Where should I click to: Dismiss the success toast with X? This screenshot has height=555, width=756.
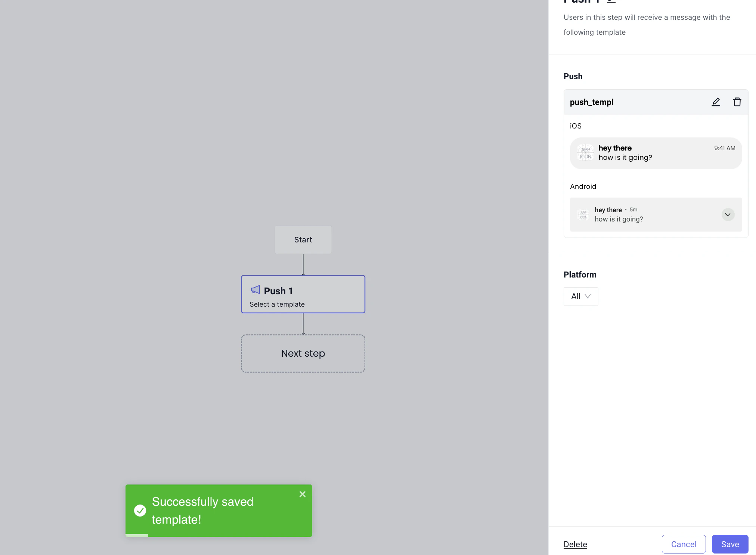[303, 494]
